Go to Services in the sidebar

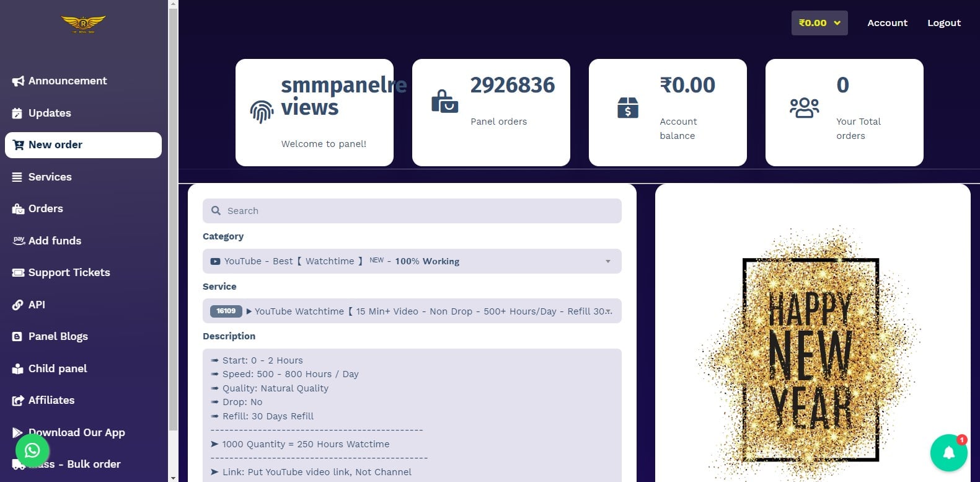(50, 177)
